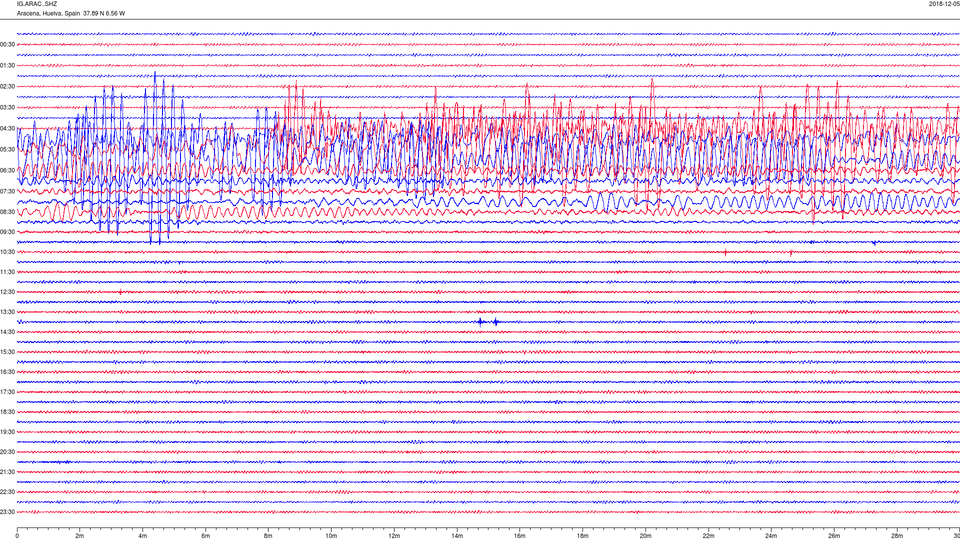
Task: Select the 17:30 row label
Action: tap(7, 392)
